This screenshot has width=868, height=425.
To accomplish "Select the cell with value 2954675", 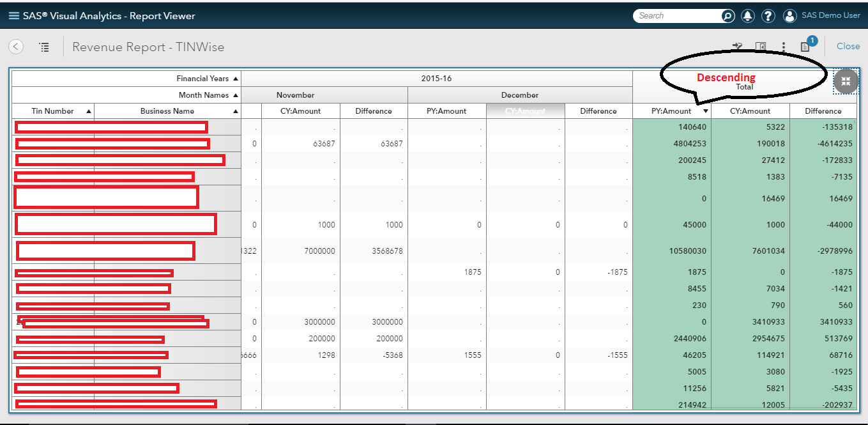I will pos(750,339).
